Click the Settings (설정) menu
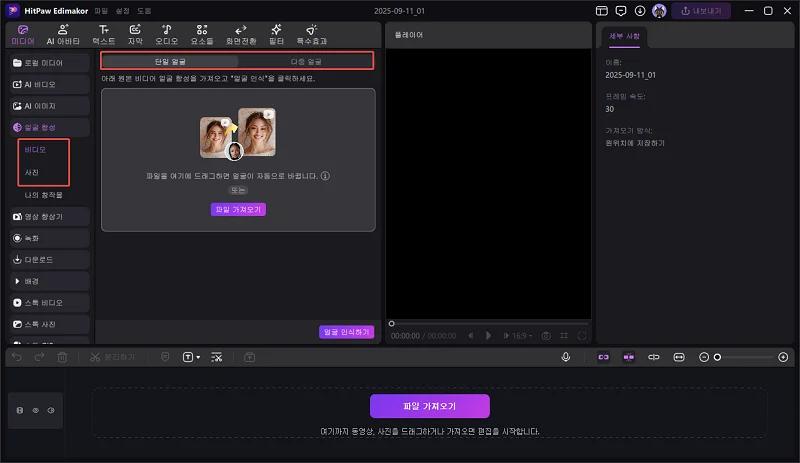 122,11
